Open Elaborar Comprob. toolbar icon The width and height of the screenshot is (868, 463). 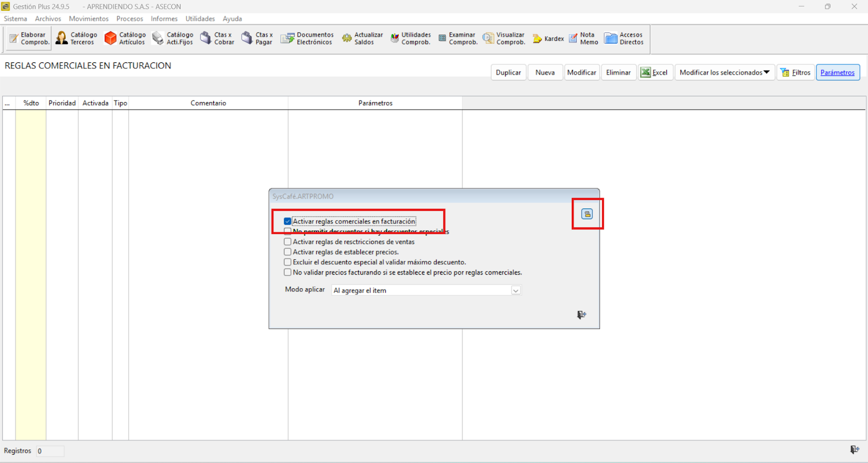point(29,39)
